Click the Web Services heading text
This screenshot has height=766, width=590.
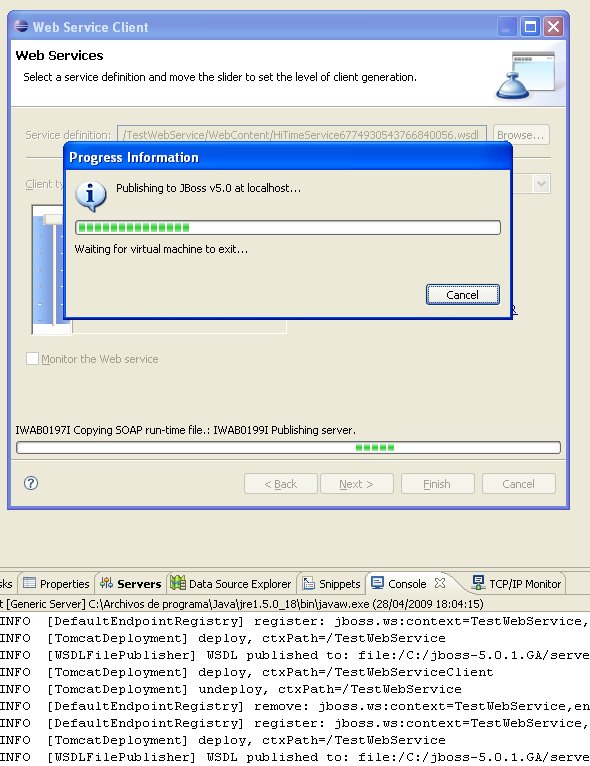click(59, 56)
